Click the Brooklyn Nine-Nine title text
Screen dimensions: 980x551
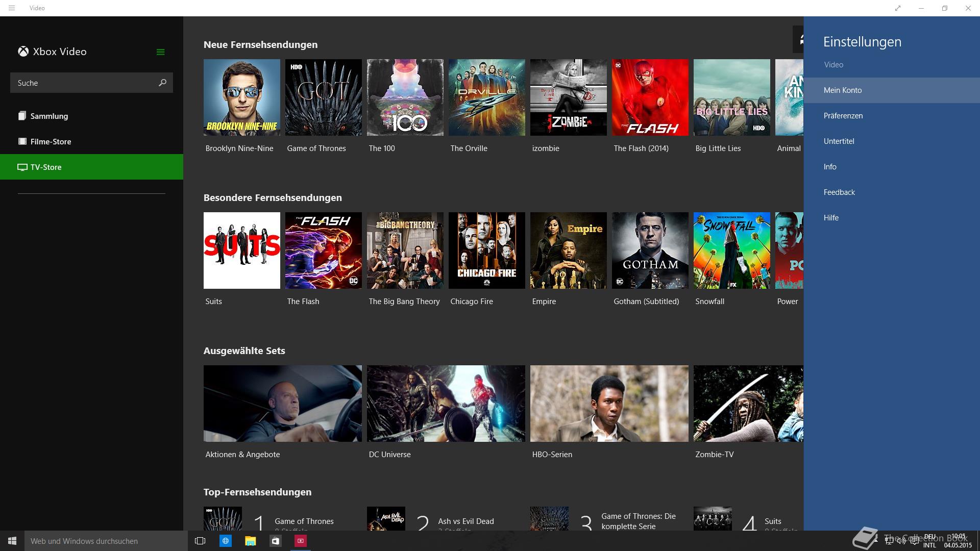[239, 148]
